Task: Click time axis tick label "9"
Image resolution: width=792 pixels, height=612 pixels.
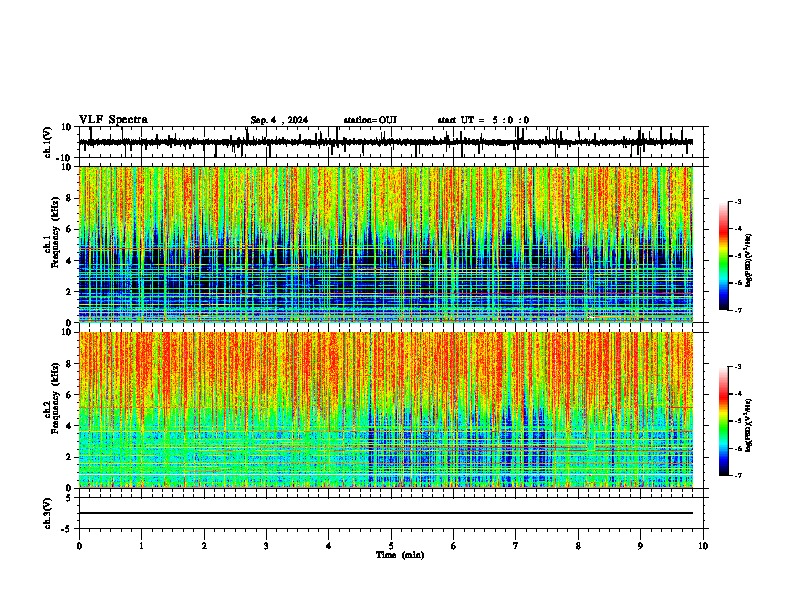Action: [x=640, y=546]
